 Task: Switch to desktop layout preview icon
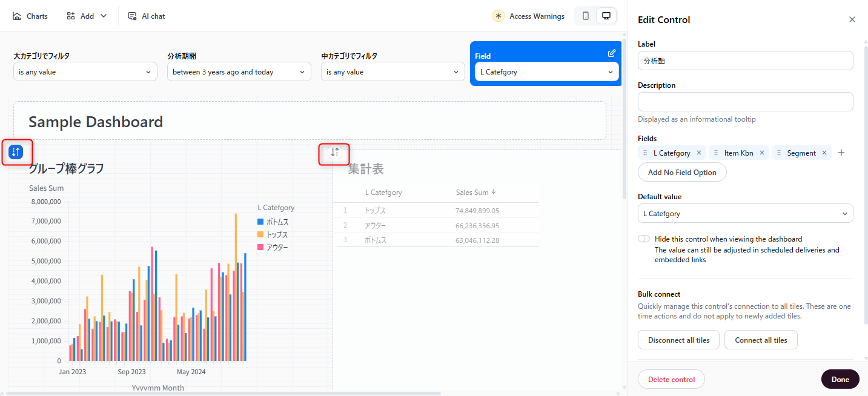click(x=606, y=16)
